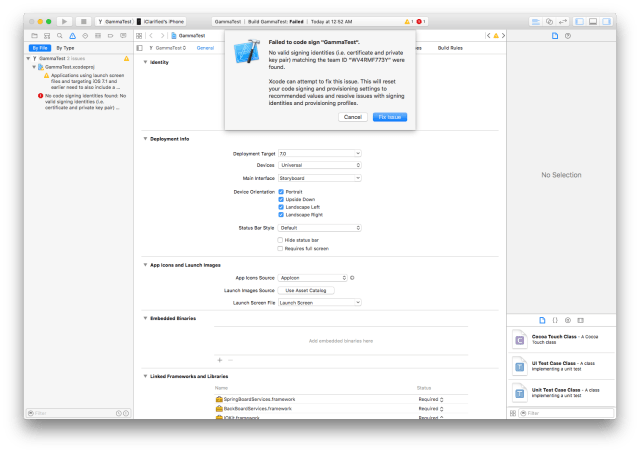This screenshot has height=453, width=640.
Task: Toggle the Landscape Right checkbox
Action: (x=281, y=215)
